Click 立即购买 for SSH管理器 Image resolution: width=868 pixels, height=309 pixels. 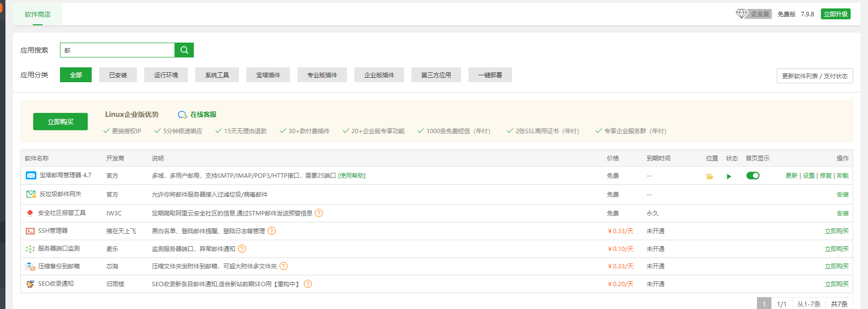click(x=837, y=231)
